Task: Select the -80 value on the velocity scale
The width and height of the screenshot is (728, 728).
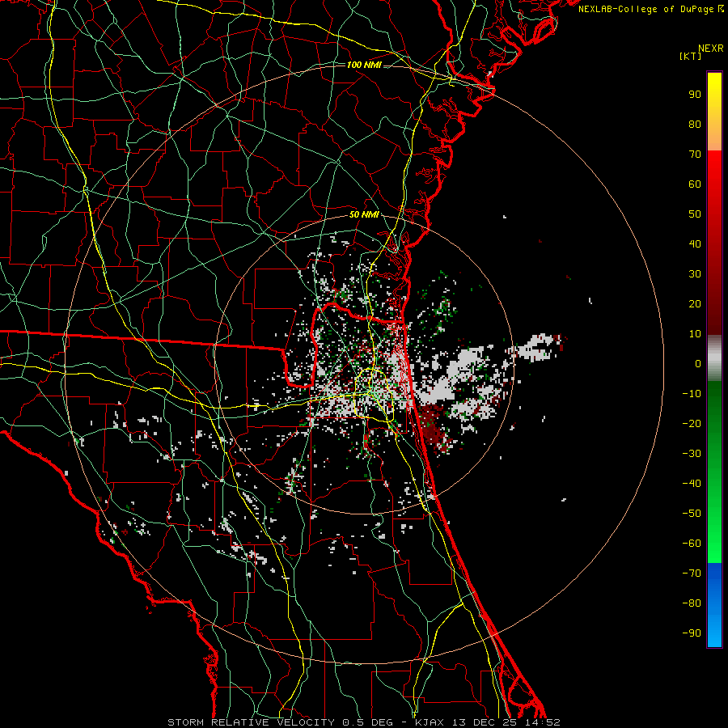Action: click(x=692, y=603)
